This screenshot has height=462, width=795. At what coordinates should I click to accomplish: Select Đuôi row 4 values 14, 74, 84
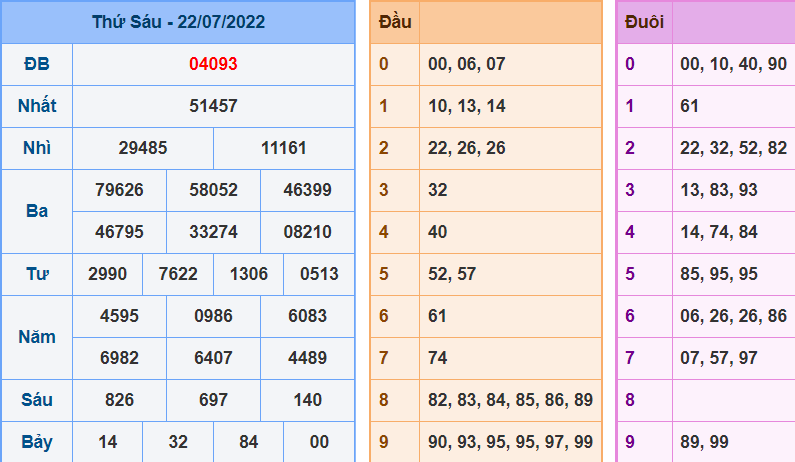coord(719,232)
